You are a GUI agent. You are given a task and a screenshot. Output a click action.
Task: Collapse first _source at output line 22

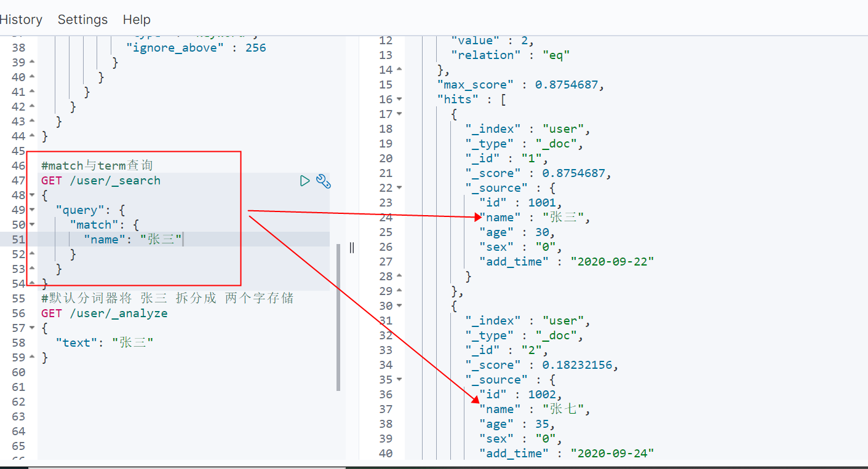(399, 188)
